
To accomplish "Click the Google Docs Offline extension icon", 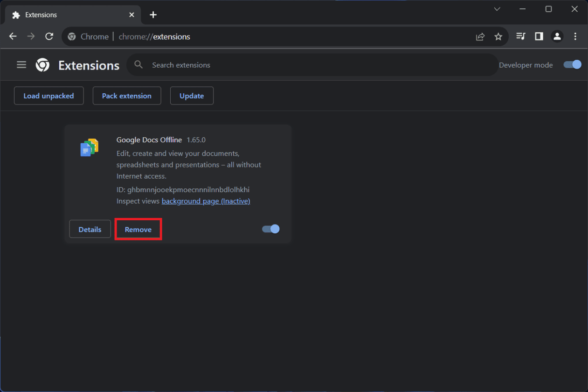I will click(x=90, y=147).
